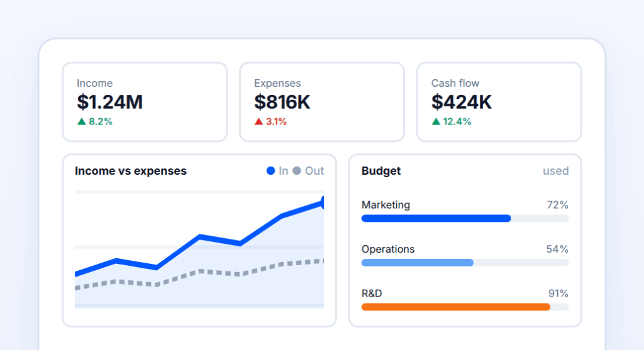Click the 12.4% cash flow change value
The image size is (644, 350).
(x=457, y=121)
